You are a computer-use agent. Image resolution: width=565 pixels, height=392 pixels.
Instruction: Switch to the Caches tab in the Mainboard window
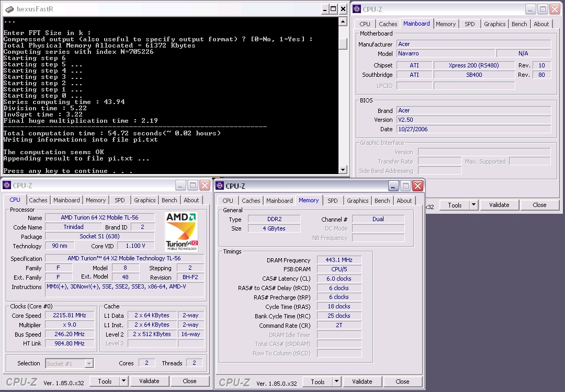click(x=388, y=24)
